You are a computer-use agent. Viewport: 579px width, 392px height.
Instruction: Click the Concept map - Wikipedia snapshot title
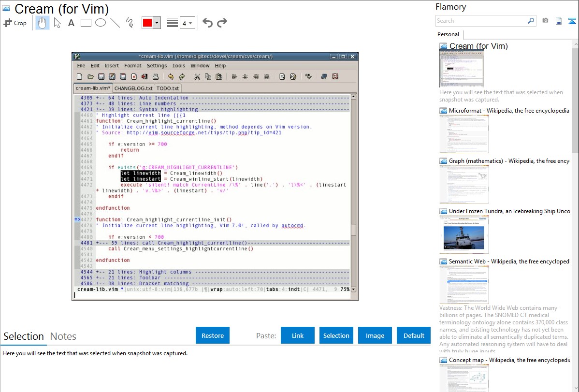click(509, 360)
